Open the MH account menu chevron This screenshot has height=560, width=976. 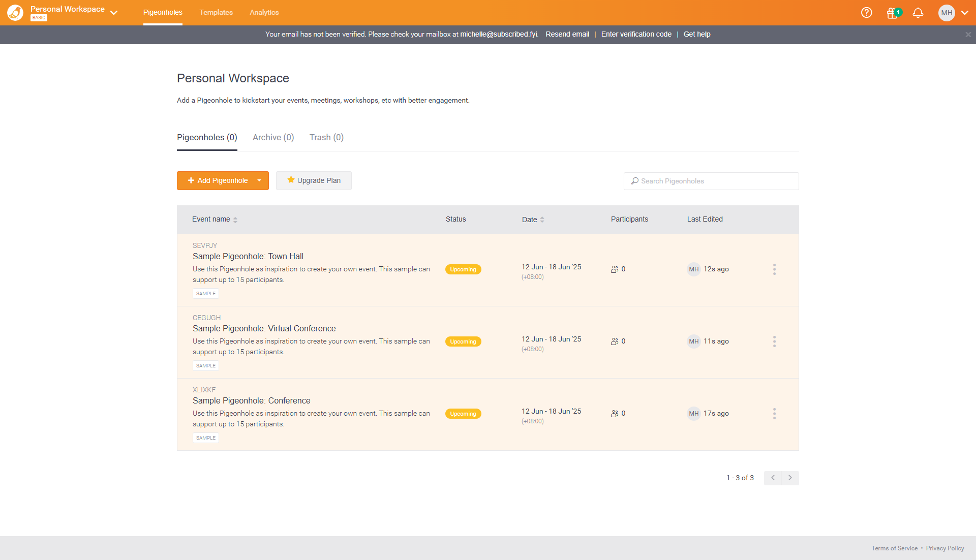coord(964,13)
